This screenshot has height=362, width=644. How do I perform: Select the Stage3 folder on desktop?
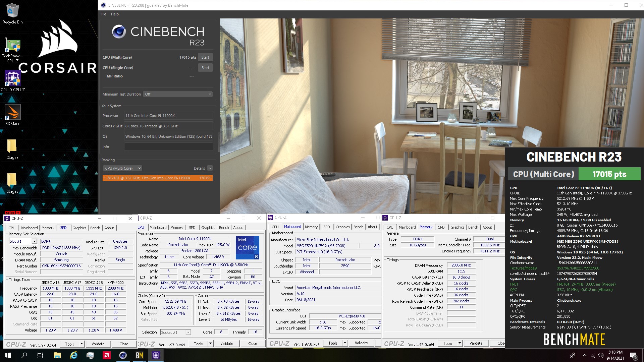(12, 183)
